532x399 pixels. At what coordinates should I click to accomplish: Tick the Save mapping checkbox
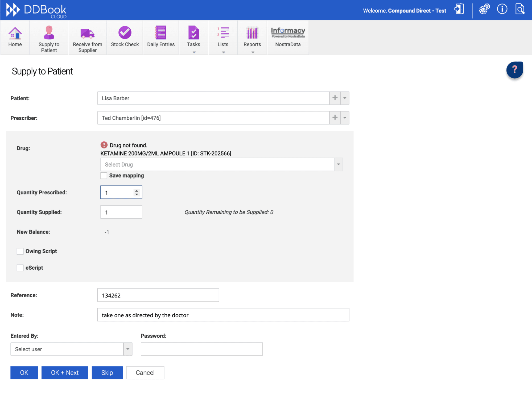click(104, 176)
